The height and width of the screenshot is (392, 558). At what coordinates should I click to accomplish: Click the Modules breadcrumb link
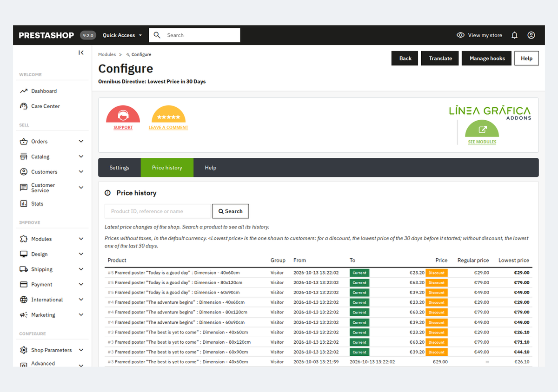(x=107, y=55)
